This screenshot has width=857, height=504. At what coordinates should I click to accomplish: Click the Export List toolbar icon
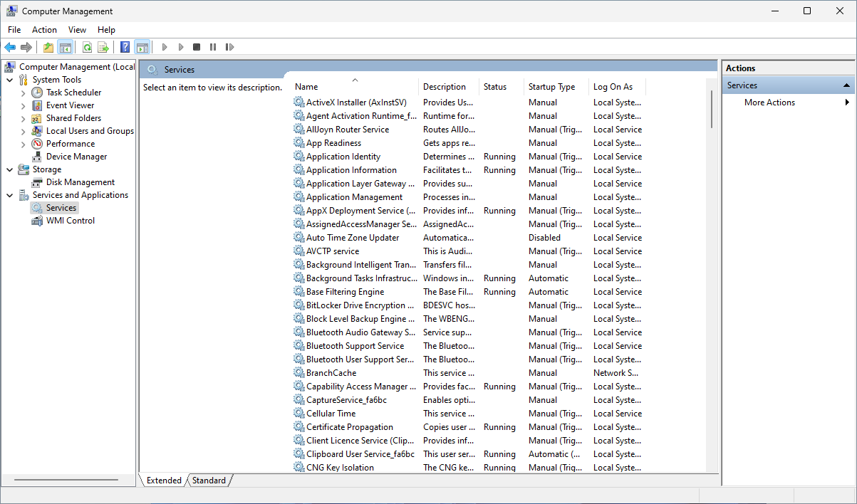(x=103, y=47)
